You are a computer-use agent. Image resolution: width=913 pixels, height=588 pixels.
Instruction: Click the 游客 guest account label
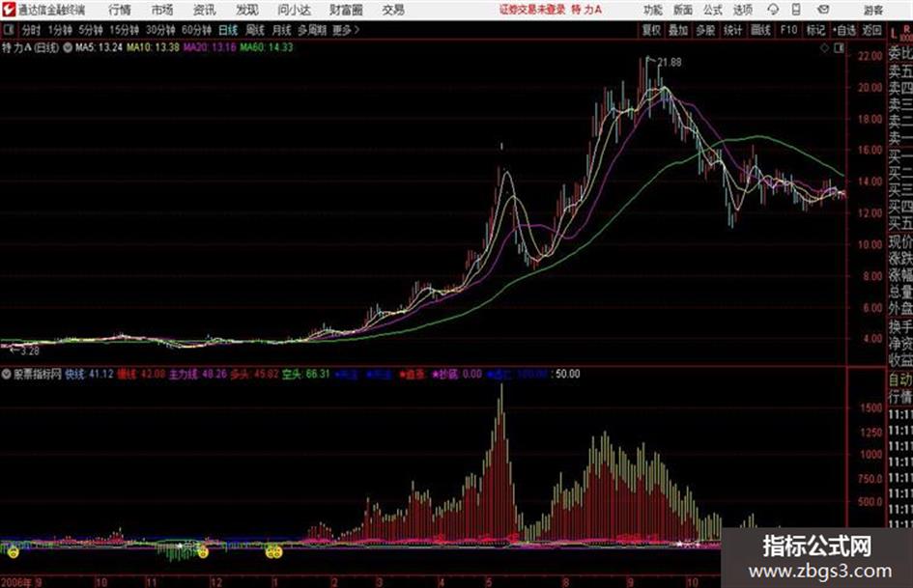[x=872, y=10]
